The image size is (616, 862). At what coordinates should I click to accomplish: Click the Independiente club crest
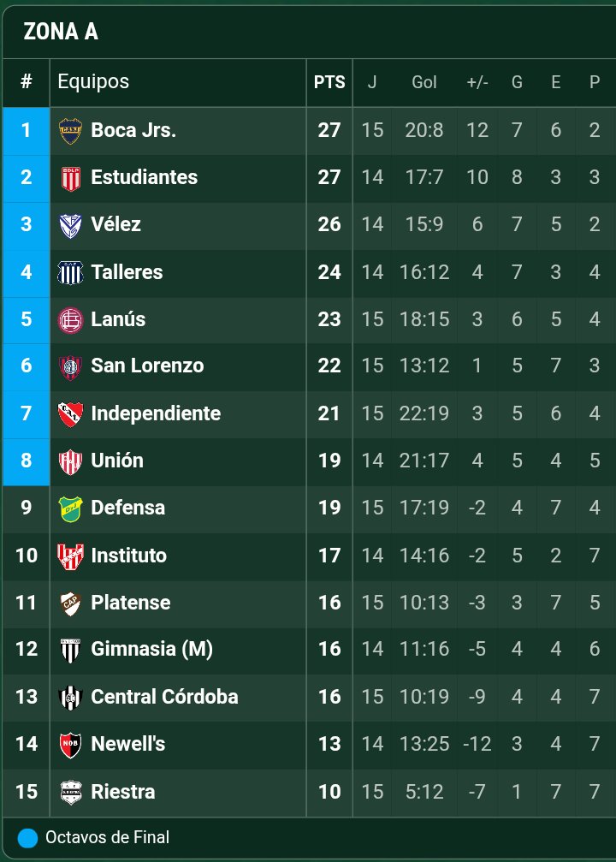point(69,414)
